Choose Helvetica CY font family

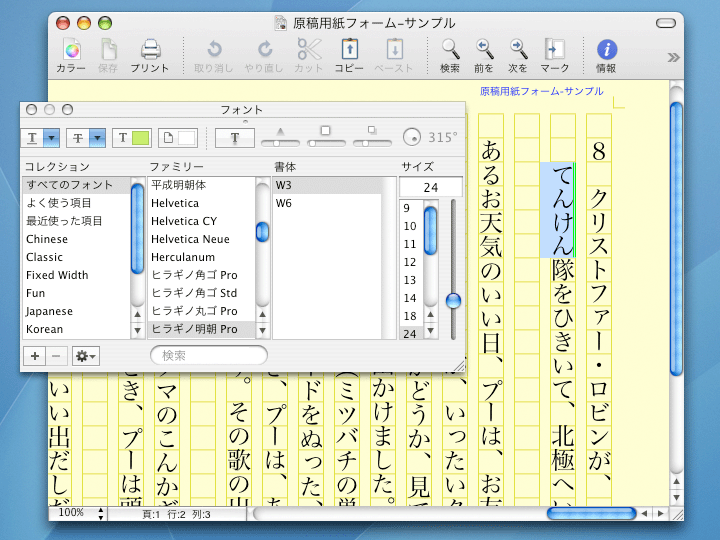pyautogui.click(x=201, y=221)
